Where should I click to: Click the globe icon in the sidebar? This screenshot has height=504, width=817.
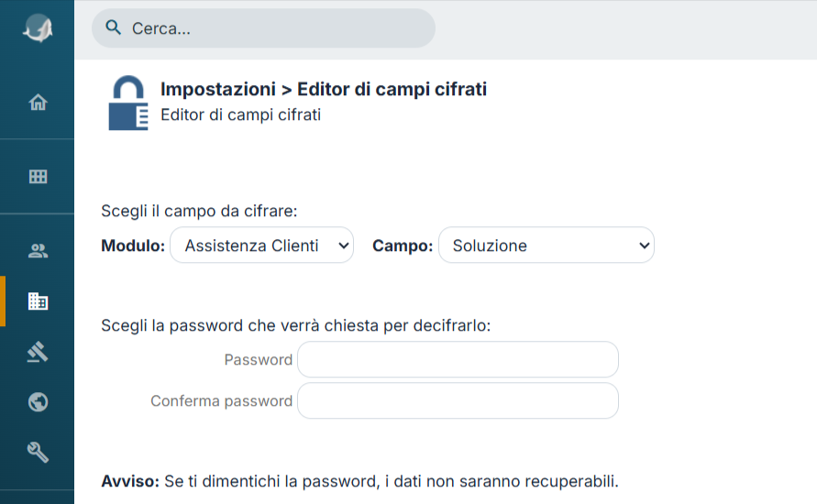point(38,402)
